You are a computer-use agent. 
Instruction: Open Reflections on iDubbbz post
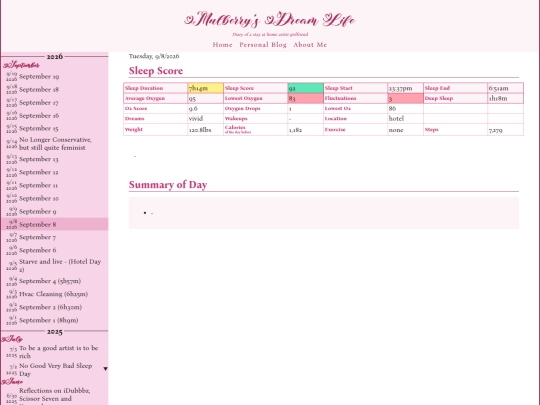(x=54, y=395)
